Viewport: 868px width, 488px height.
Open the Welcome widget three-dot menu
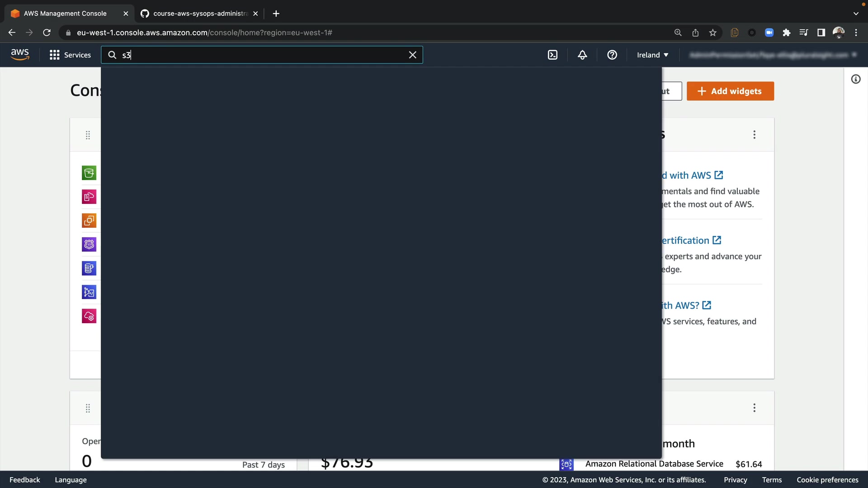pos(754,135)
